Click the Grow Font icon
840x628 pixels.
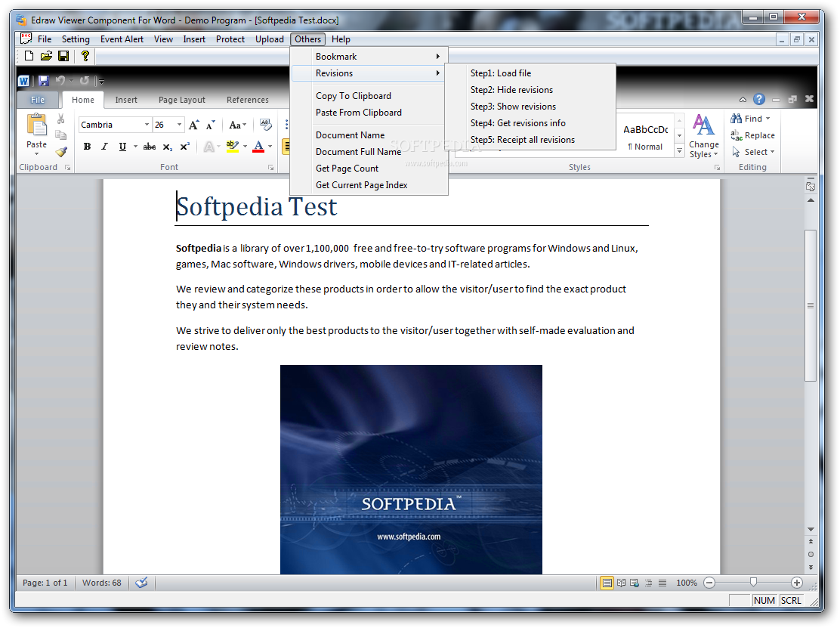pyautogui.click(x=194, y=125)
